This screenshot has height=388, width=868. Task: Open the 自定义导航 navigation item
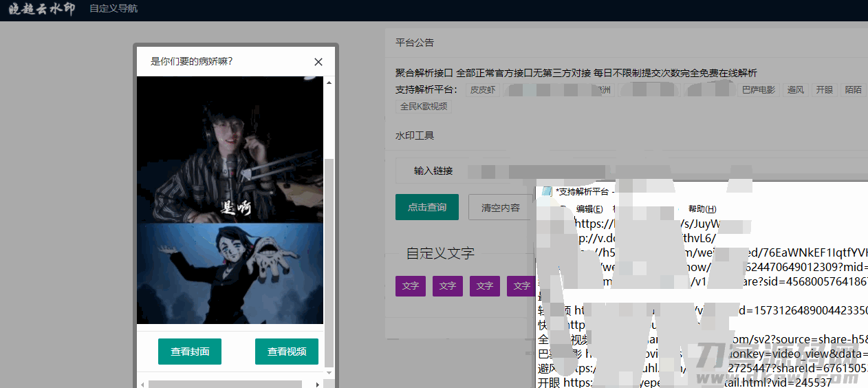tap(113, 9)
